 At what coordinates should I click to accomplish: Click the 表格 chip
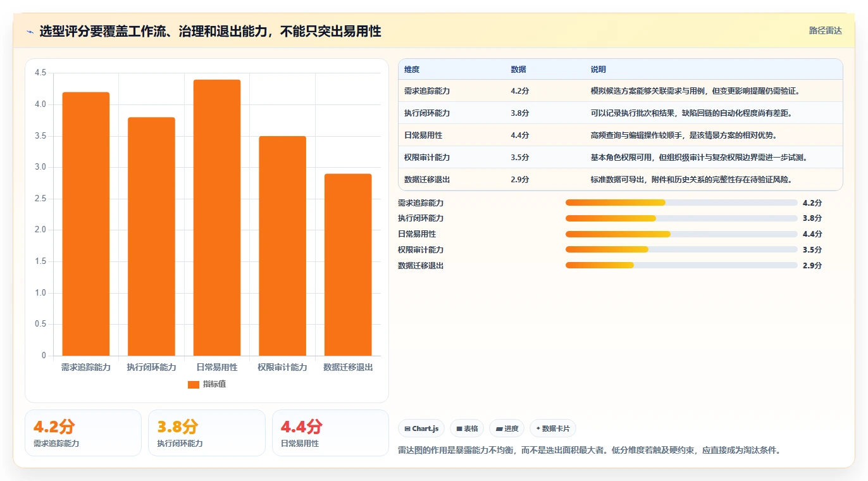(467, 428)
